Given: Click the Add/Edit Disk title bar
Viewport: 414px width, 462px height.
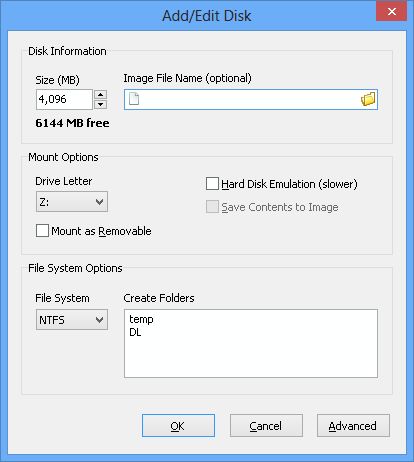Looking at the screenshot, I should coord(207,16).
